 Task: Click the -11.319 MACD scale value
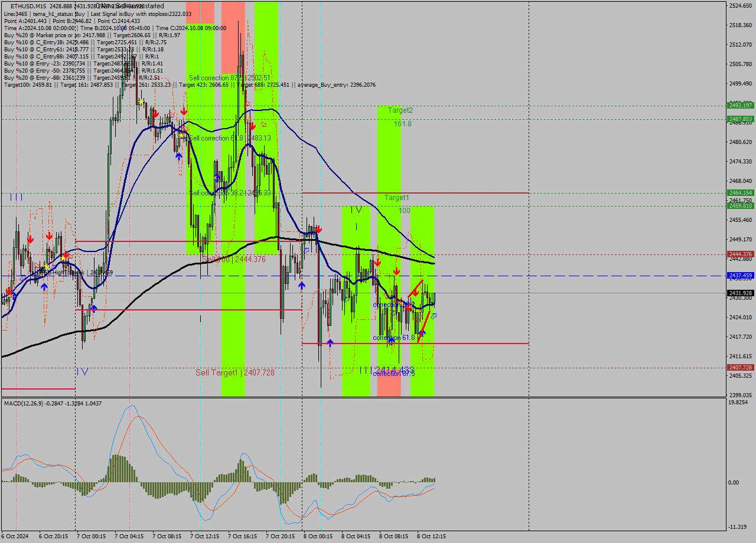739,527
